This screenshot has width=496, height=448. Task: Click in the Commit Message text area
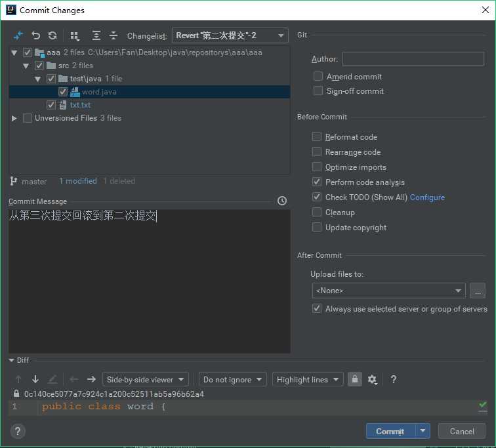click(x=150, y=281)
